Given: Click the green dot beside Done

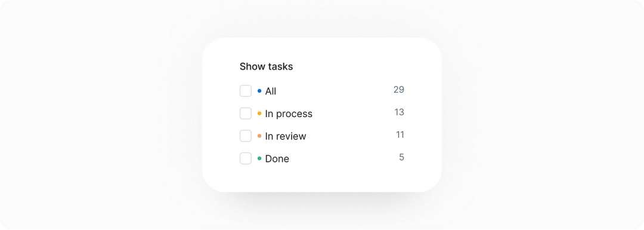Looking at the screenshot, I should click(259, 158).
